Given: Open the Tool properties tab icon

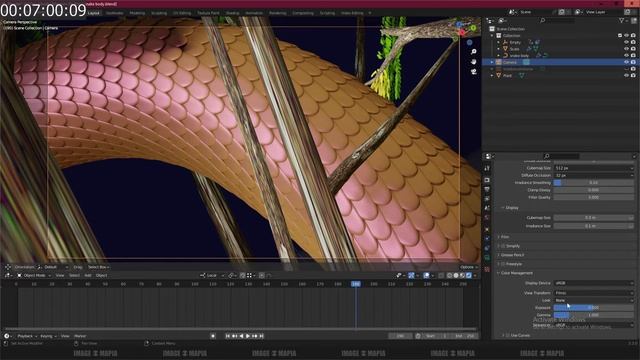Looking at the screenshot, I should click(x=487, y=168).
